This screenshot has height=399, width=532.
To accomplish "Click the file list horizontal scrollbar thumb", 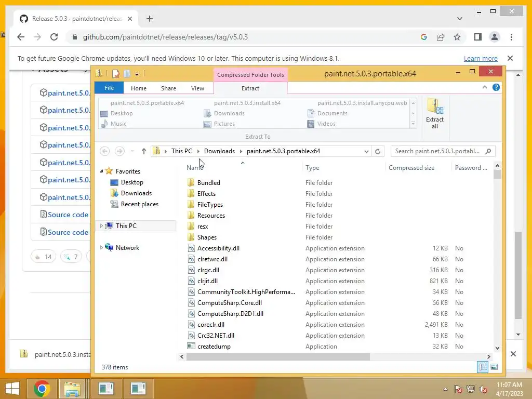I will (278, 356).
